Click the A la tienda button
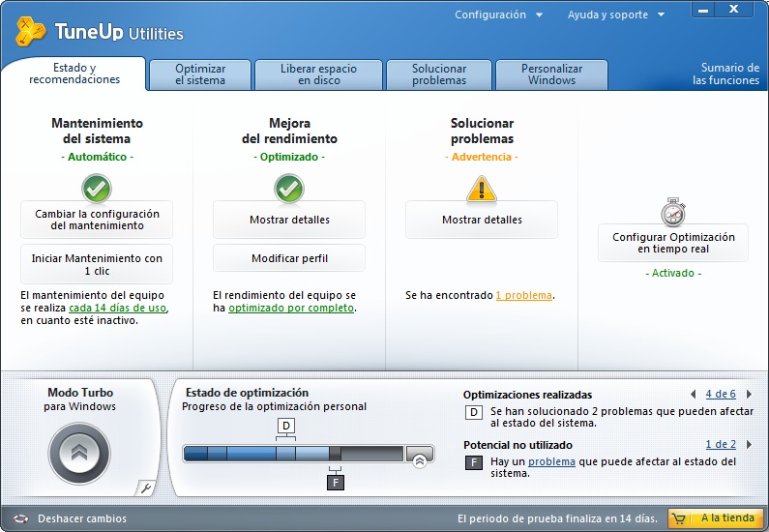This screenshot has height=532, width=769. coord(716,518)
